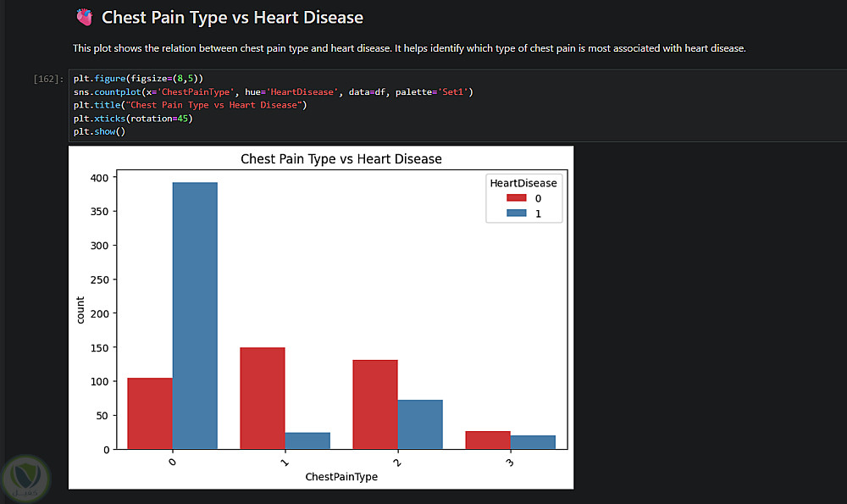Click the plt.xticks(rotation=45) code line
This screenshot has height=504, width=847.
pyautogui.click(x=132, y=119)
